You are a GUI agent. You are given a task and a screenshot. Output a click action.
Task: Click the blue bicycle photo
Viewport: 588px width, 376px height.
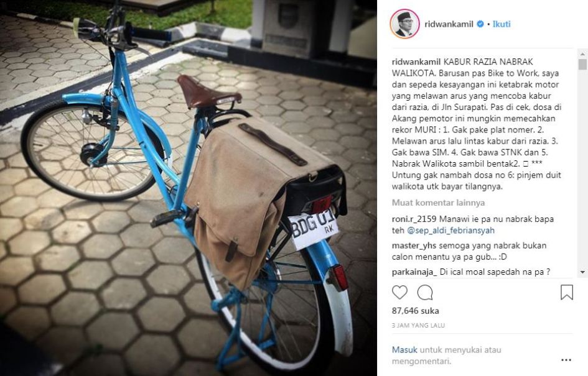click(189, 188)
